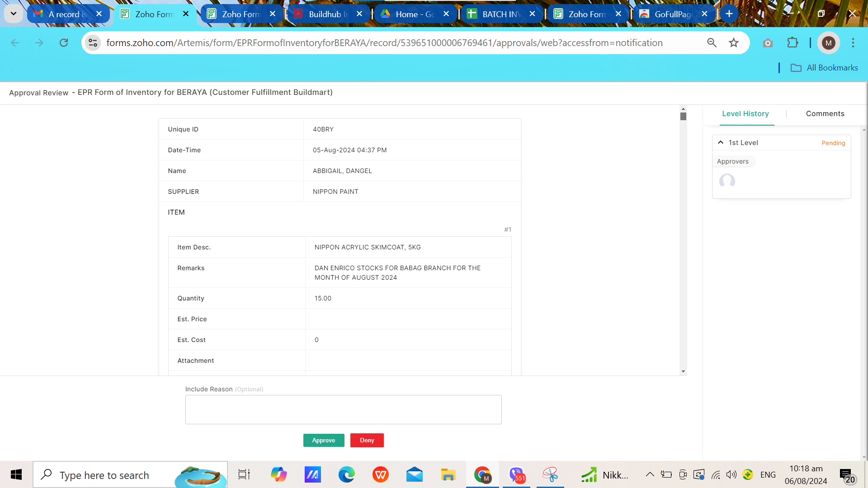View site information icon in address bar

pos(93,43)
